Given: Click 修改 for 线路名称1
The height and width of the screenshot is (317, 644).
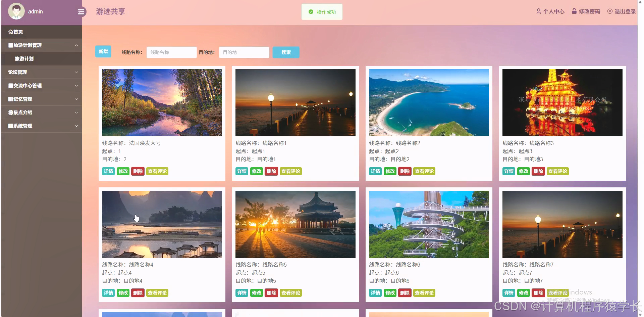Looking at the screenshot, I should click(x=257, y=171).
